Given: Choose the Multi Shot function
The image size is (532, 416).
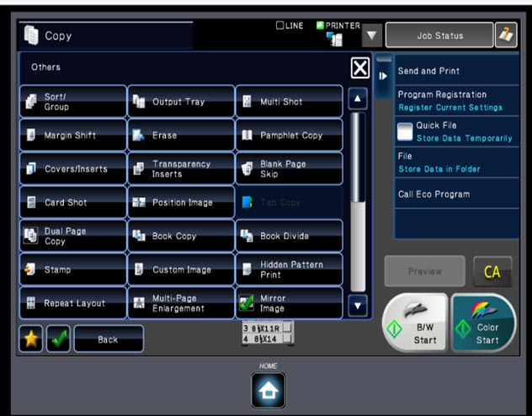Looking at the screenshot, I should [289, 101].
